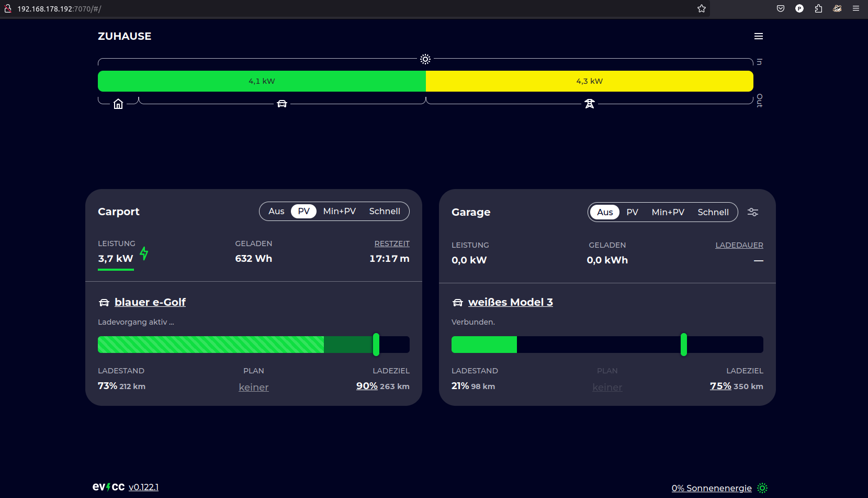Image resolution: width=868 pixels, height=498 pixels.
Task: Click the green sun icon beside Sonnenenergie
Action: click(762, 488)
